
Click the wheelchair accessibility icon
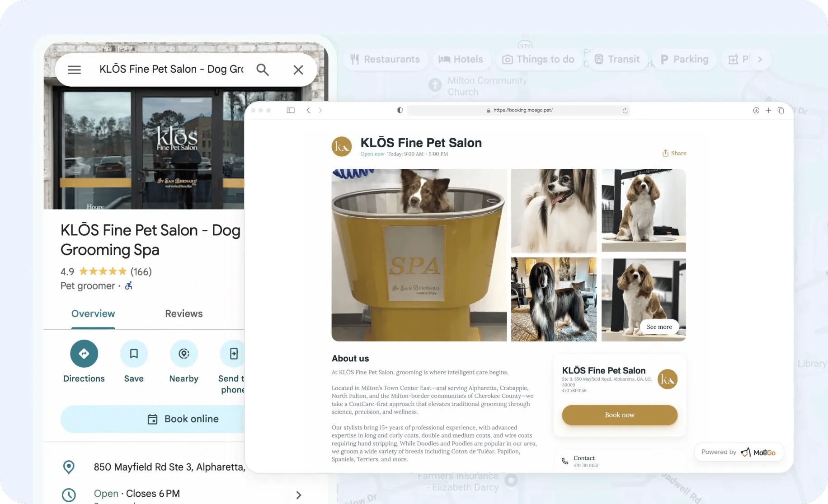(129, 285)
